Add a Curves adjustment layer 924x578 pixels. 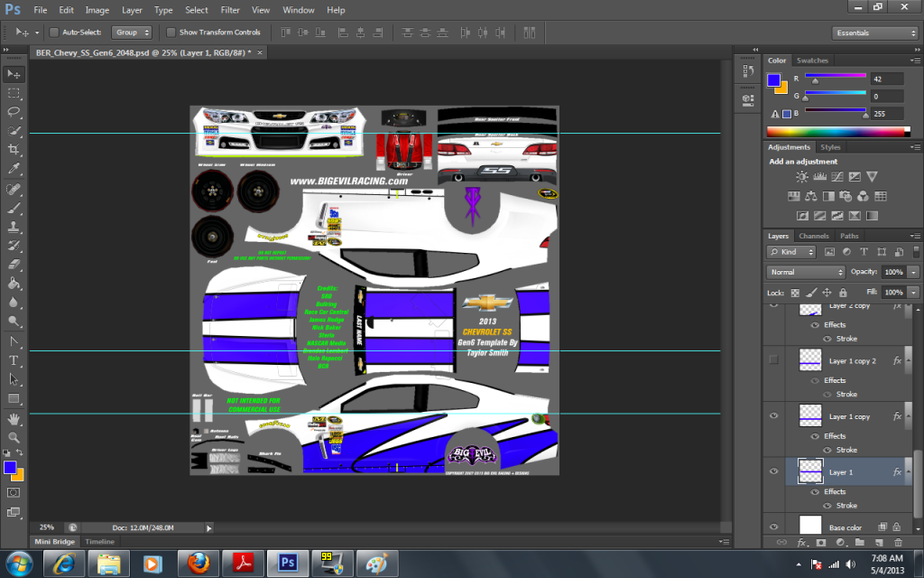836,176
